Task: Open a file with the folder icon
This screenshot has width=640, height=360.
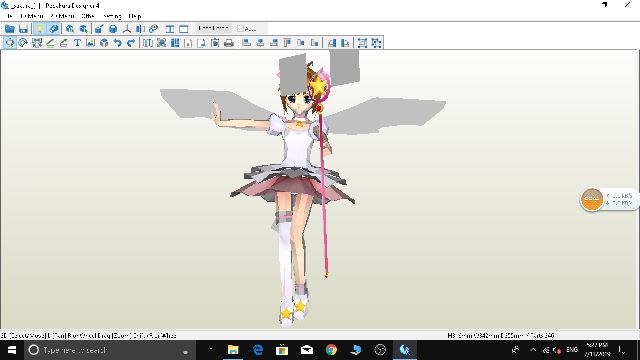Action: point(10,29)
